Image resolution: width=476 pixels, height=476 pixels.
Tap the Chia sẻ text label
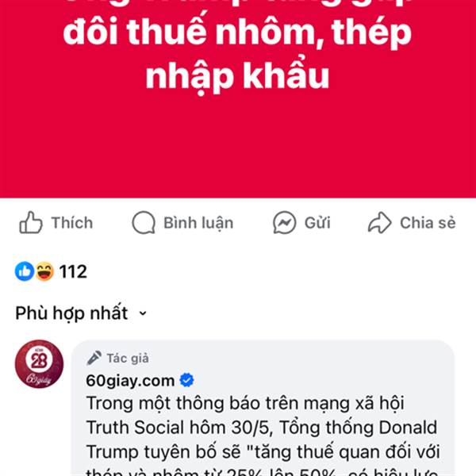428,223
